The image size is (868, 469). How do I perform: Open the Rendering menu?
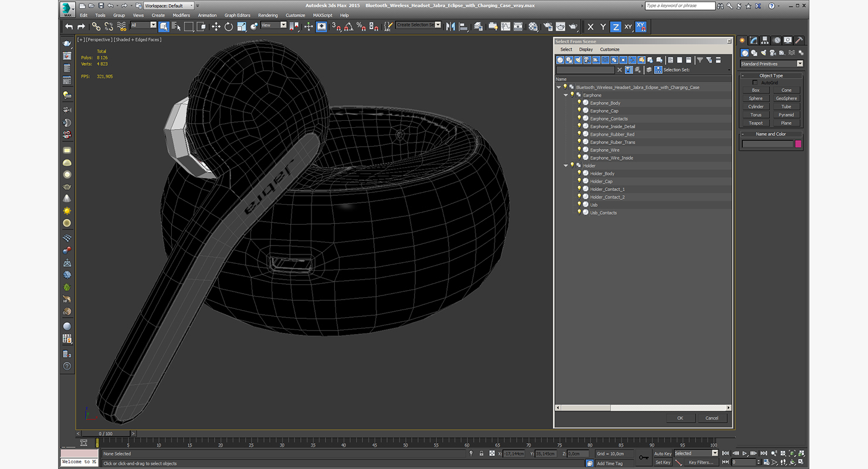pyautogui.click(x=268, y=15)
